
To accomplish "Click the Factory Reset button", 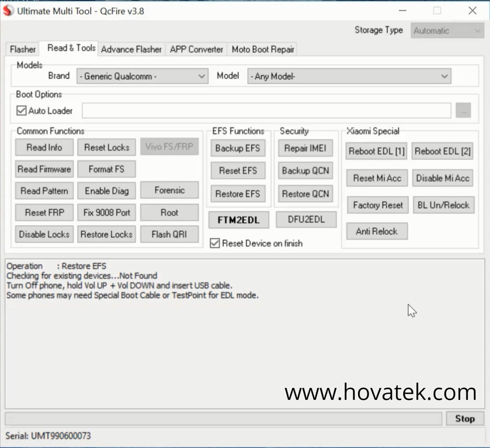I will pyautogui.click(x=378, y=205).
